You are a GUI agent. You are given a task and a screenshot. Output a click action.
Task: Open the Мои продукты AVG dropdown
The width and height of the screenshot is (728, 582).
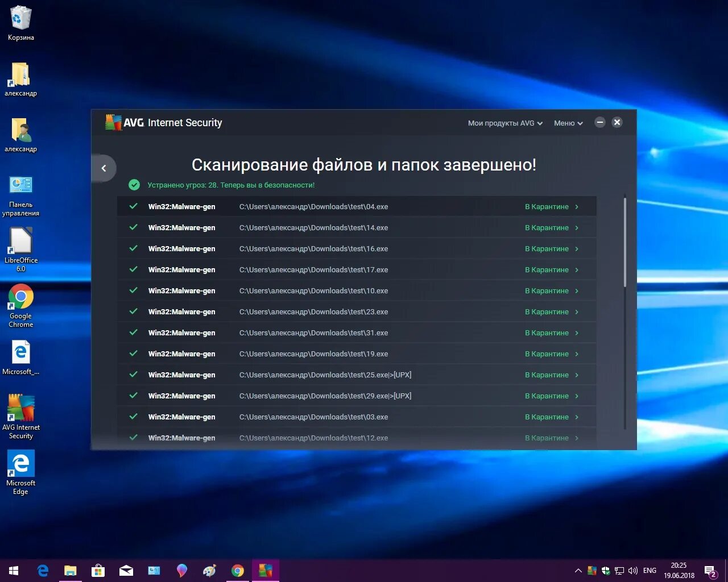click(505, 123)
